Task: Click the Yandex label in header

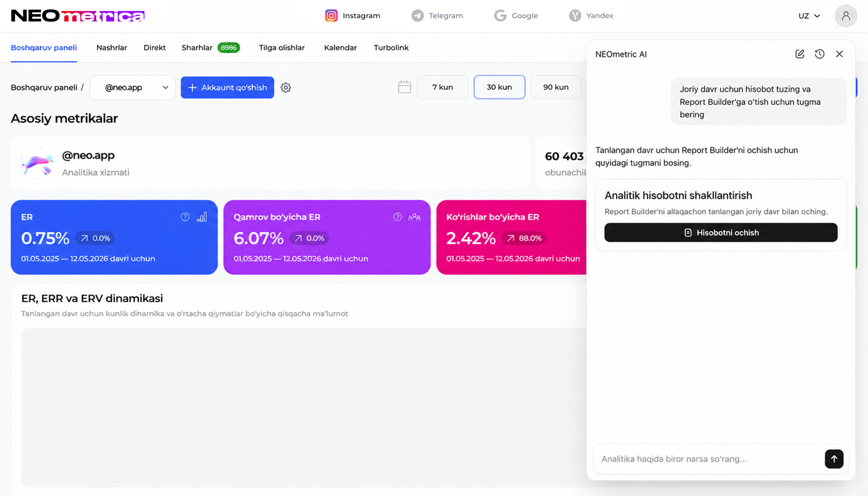Action: [600, 16]
